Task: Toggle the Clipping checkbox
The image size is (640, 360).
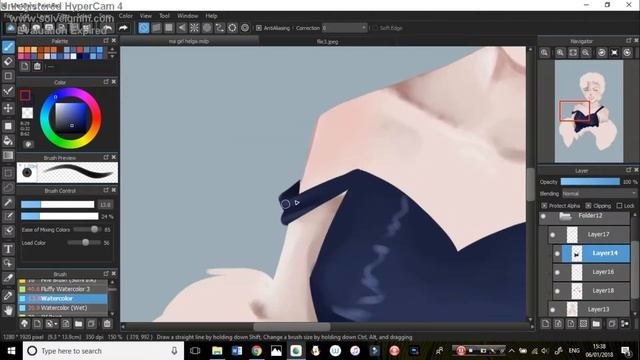Action: 588,205
